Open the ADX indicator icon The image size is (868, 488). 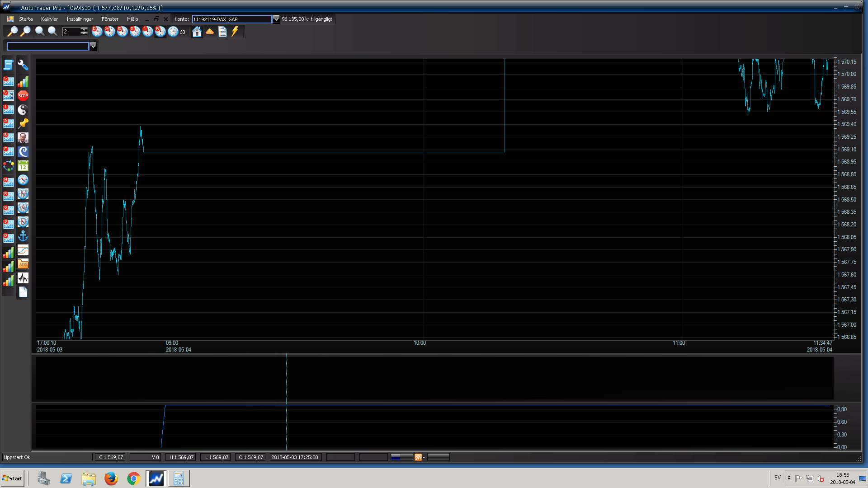[23, 264]
